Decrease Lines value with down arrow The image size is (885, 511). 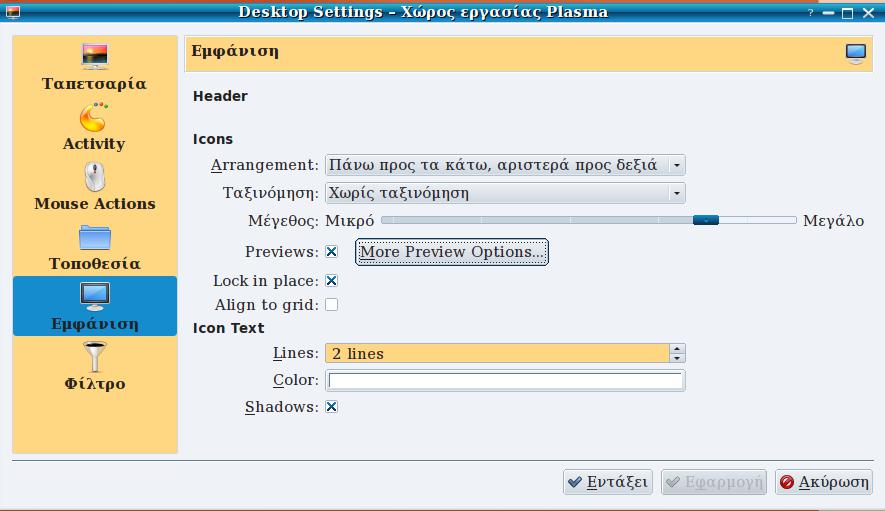[677, 358]
